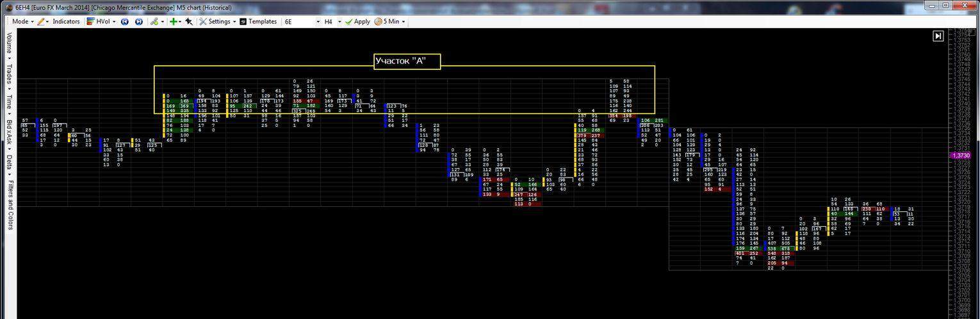Open the Mode dropdown menu
The height and width of the screenshot is (319, 980).
(x=22, y=21)
